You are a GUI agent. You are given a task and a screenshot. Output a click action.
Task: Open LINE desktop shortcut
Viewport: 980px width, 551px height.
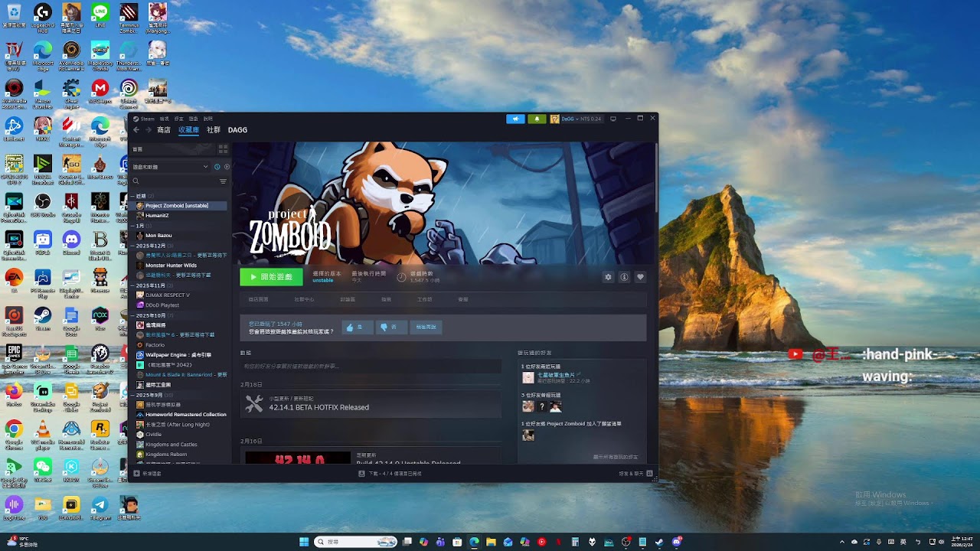point(100,15)
